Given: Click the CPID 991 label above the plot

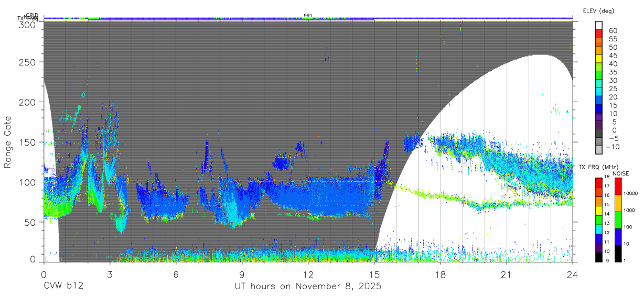Looking at the screenshot, I should pos(308,16).
